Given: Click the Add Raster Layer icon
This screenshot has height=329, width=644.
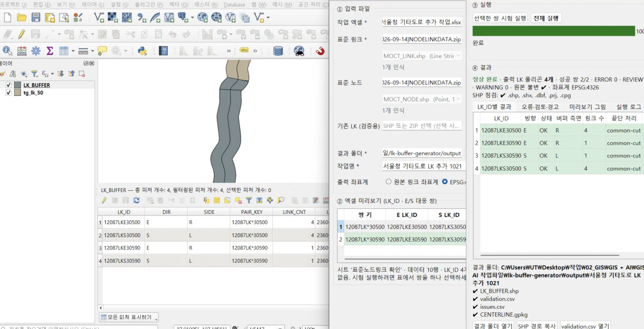Looking at the screenshot, I should point(113,17).
